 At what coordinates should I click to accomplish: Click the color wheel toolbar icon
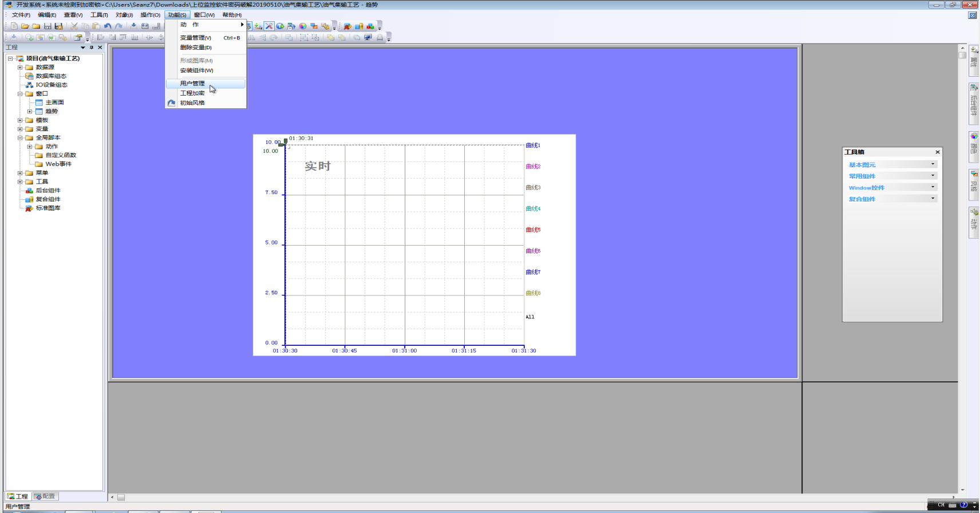pyautogui.click(x=303, y=26)
